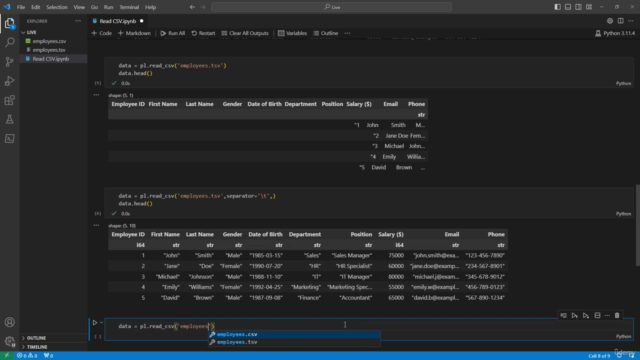The width and height of the screenshot is (640, 360).
Task: Open remote window status bar button
Action: 7,356
